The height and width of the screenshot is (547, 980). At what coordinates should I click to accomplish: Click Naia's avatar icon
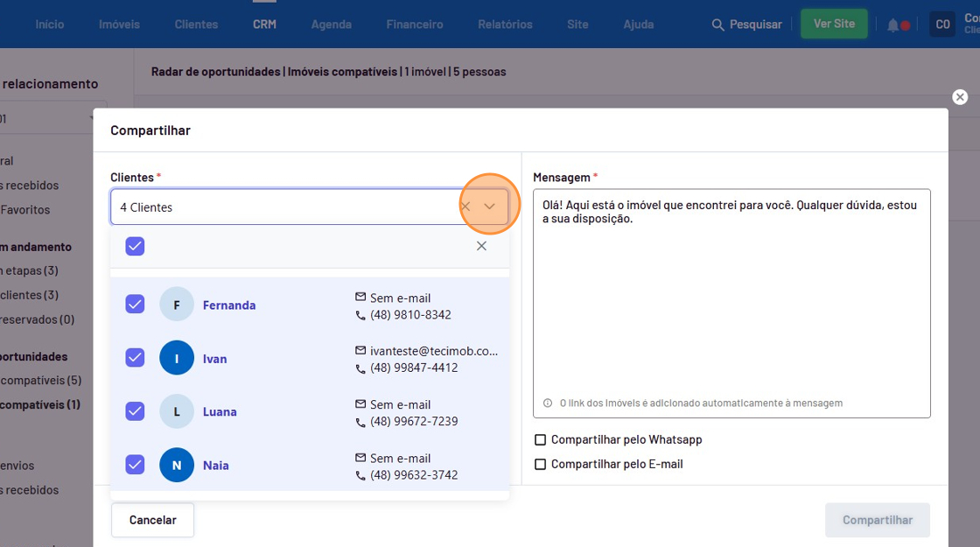pos(177,465)
